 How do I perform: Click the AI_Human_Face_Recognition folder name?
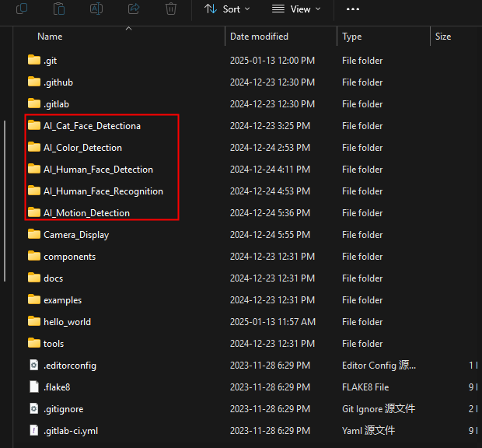(103, 191)
